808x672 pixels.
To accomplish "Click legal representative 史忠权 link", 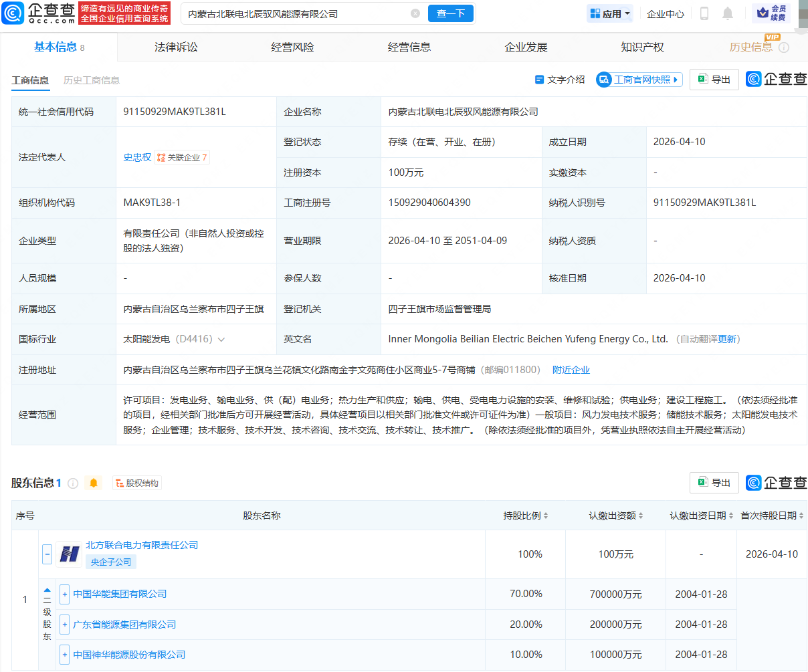I will click(137, 156).
